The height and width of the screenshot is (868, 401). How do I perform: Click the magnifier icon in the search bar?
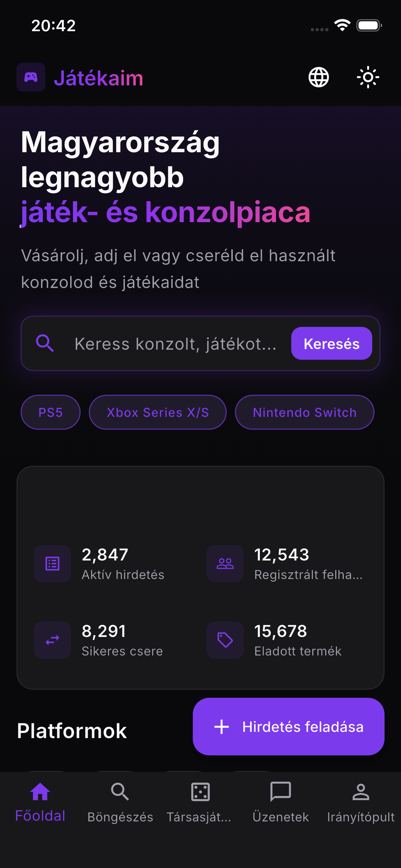[x=45, y=343]
